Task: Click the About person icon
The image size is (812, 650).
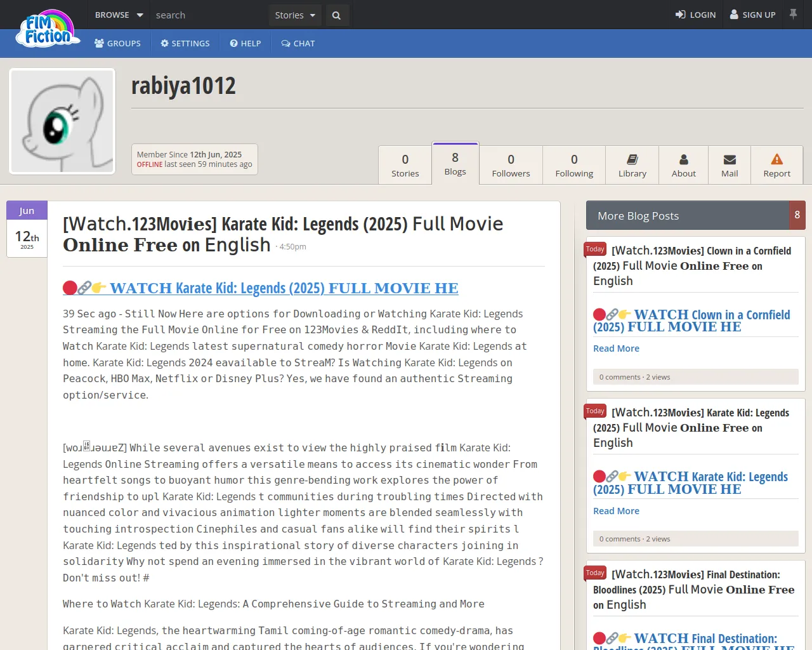Action: click(x=684, y=159)
